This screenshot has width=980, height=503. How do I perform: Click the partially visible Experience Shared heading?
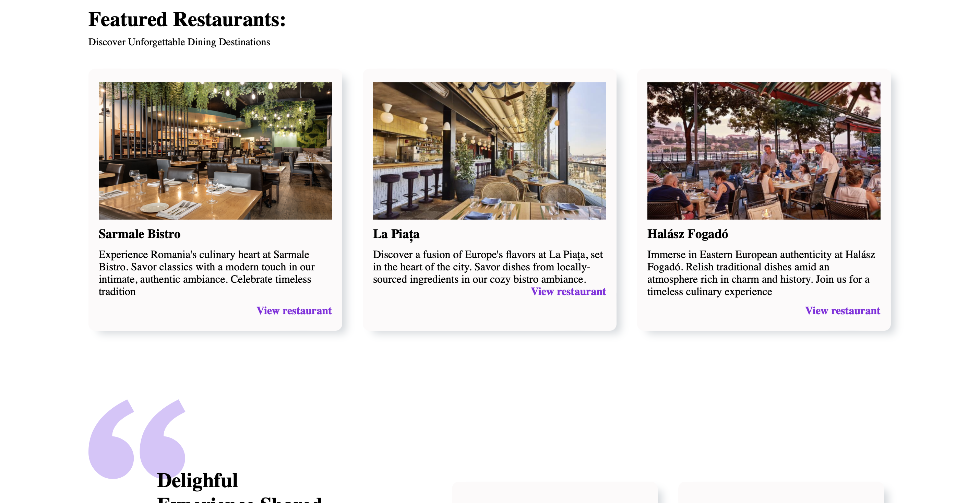point(240,500)
